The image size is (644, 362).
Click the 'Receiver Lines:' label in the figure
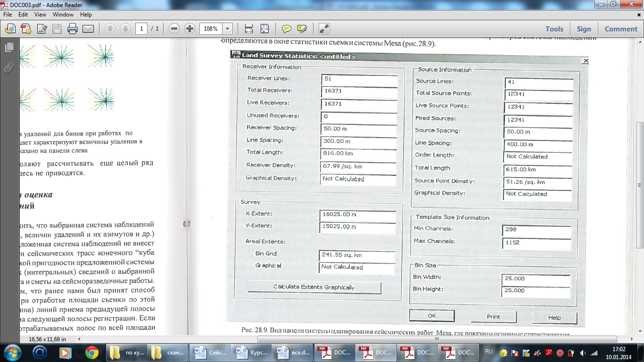[x=269, y=78]
